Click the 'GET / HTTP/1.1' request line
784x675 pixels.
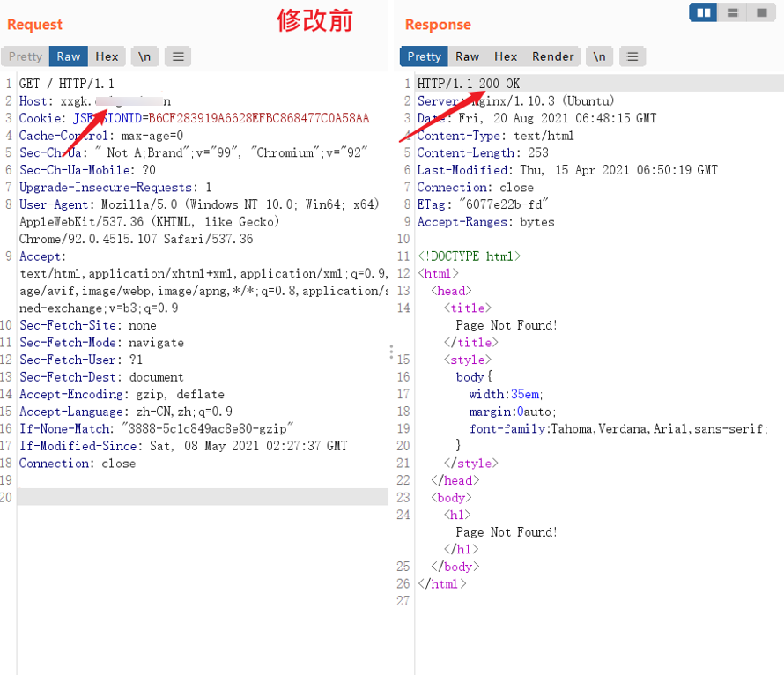(66, 84)
